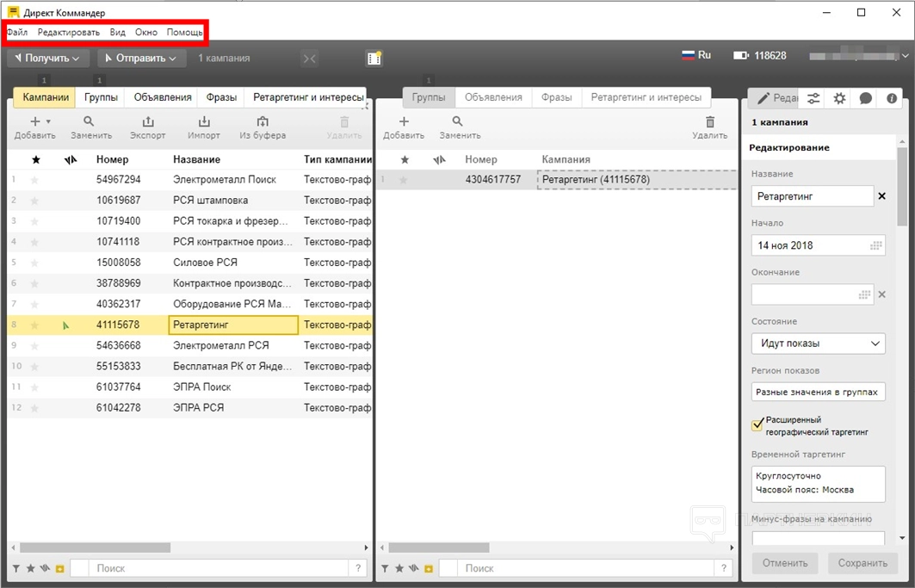915x588 pixels.
Task: Toggle Расширенный географический таргетинг checkbox
Action: pos(757,425)
